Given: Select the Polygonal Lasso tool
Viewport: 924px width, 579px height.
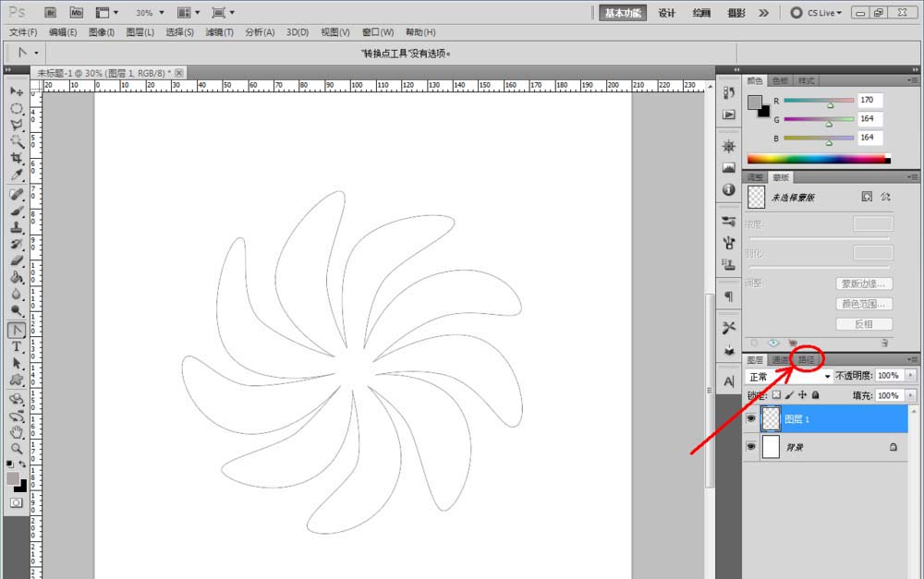Looking at the screenshot, I should 17,125.
